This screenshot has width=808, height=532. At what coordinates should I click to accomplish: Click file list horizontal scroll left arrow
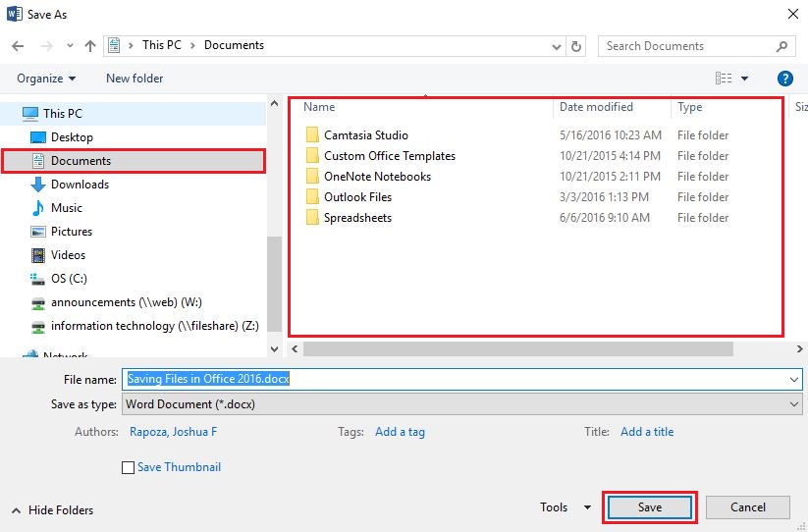click(295, 348)
